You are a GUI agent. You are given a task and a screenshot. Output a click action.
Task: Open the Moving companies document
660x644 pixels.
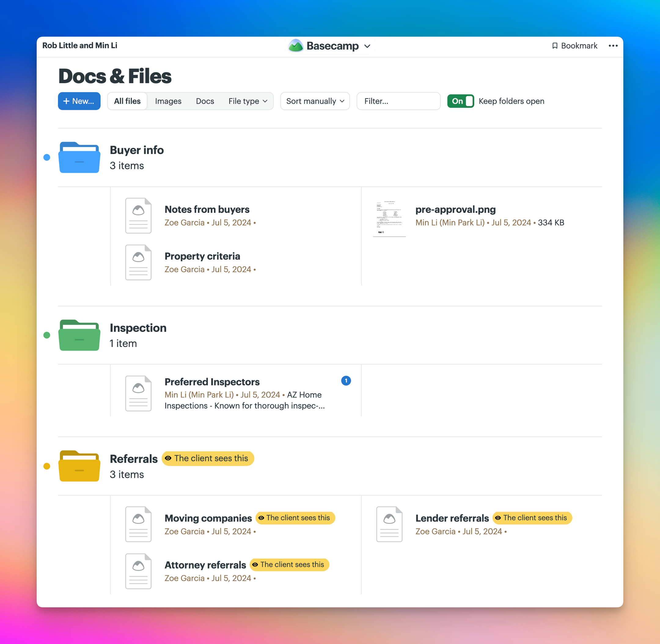pos(208,518)
